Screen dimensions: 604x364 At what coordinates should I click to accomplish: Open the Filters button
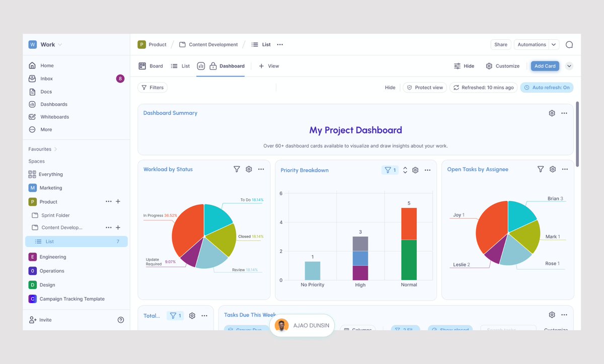click(x=153, y=88)
